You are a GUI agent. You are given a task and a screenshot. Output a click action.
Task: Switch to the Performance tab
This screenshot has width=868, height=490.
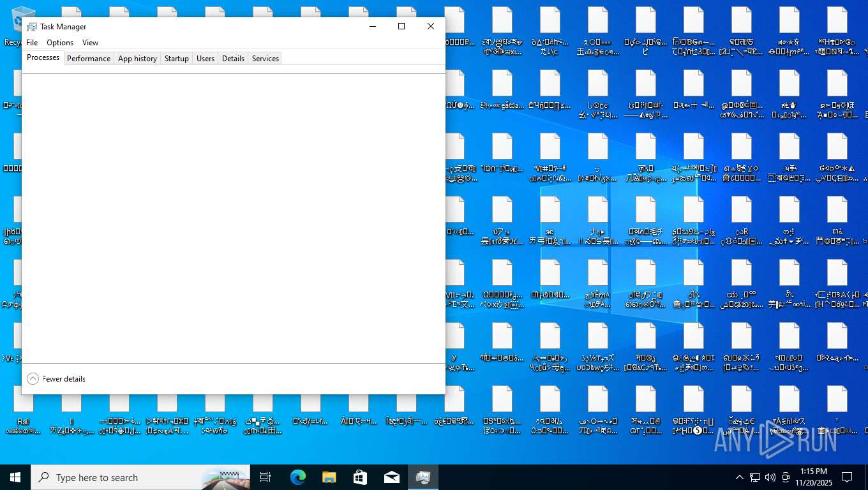[89, 59]
